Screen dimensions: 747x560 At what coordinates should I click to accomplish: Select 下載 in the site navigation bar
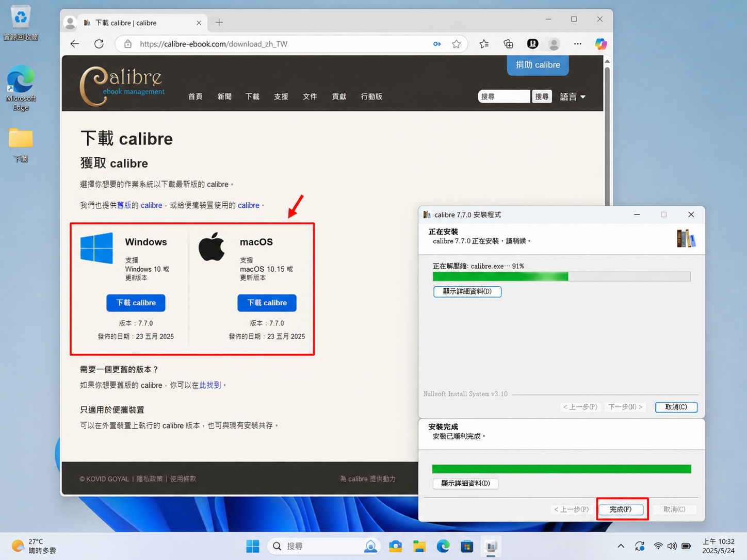tap(252, 96)
